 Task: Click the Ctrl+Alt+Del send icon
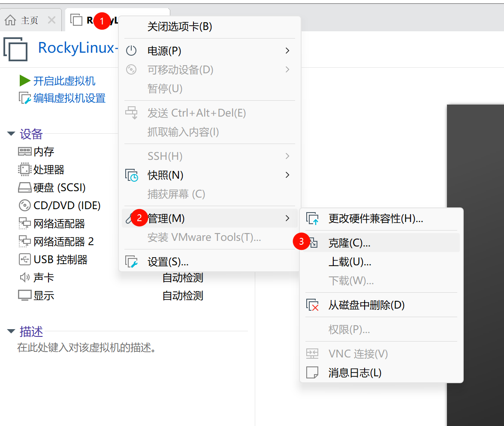click(x=131, y=113)
